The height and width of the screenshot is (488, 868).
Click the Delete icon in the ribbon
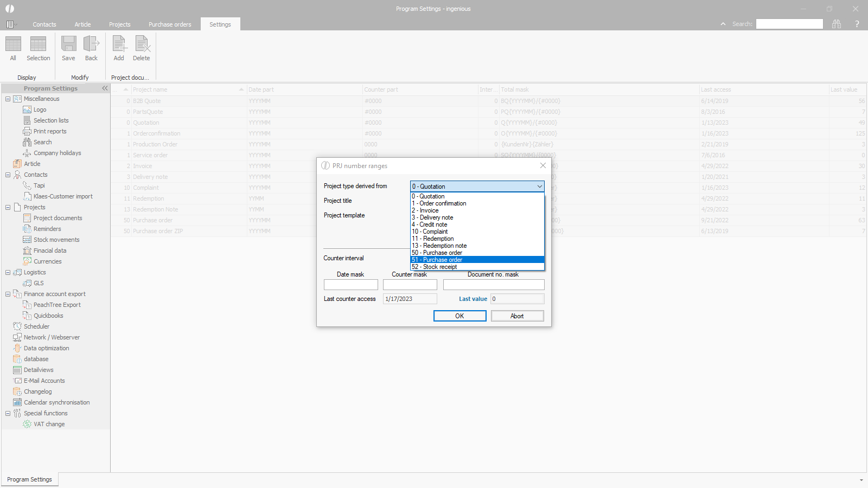(x=142, y=44)
